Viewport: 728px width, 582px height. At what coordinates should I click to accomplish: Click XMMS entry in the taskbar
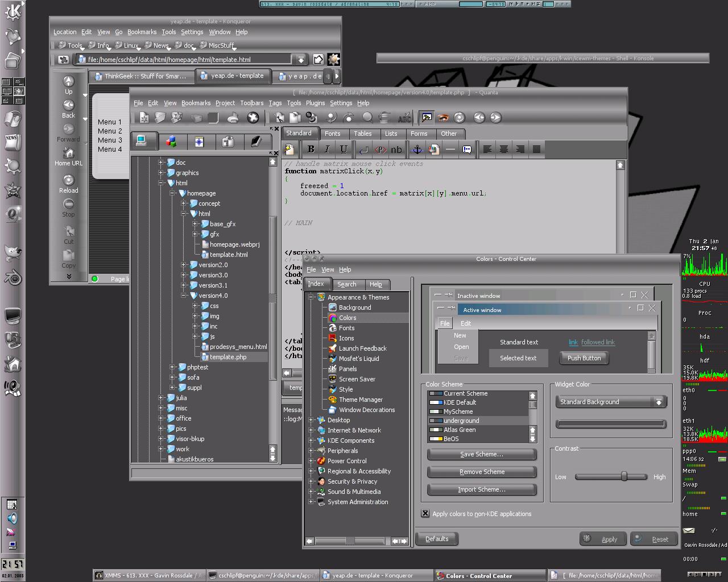pos(148,575)
